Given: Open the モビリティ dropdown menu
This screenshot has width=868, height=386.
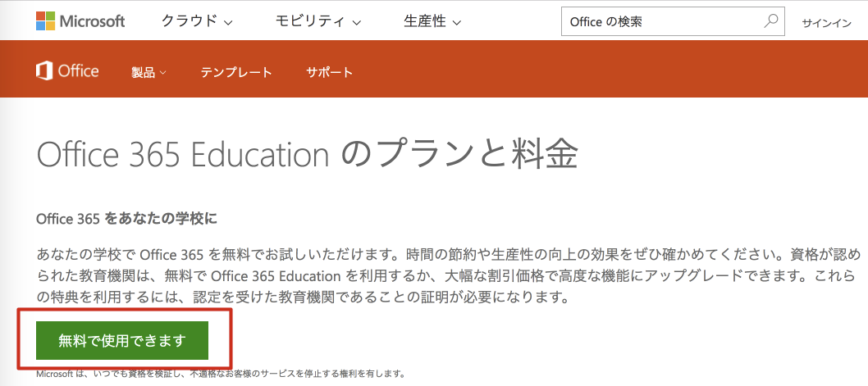Looking at the screenshot, I should 318,21.
